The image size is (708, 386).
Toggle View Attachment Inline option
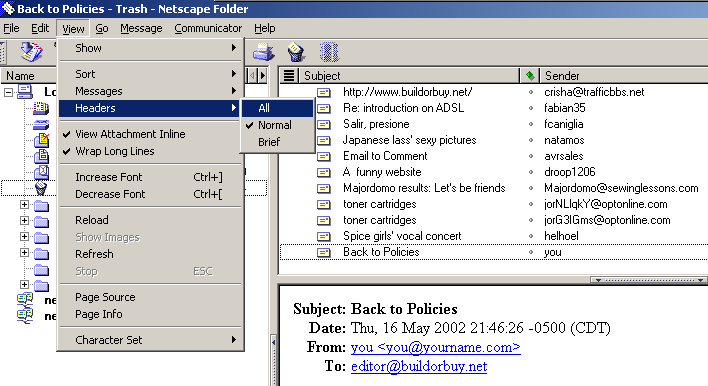[150, 134]
